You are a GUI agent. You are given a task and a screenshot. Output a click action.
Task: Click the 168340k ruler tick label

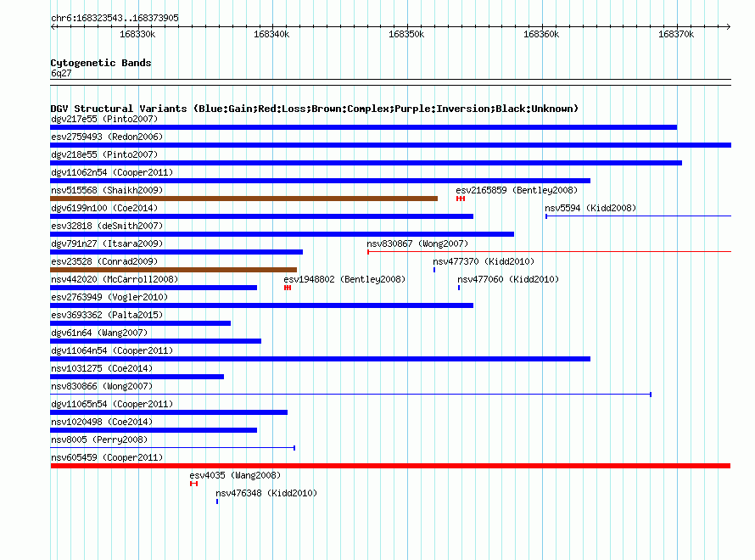pyautogui.click(x=271, y=34)
